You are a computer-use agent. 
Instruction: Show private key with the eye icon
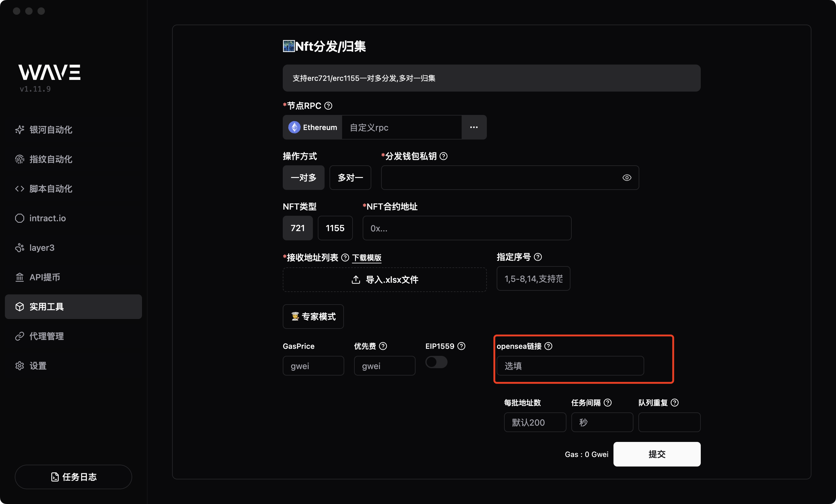click(x=627, y=178)
